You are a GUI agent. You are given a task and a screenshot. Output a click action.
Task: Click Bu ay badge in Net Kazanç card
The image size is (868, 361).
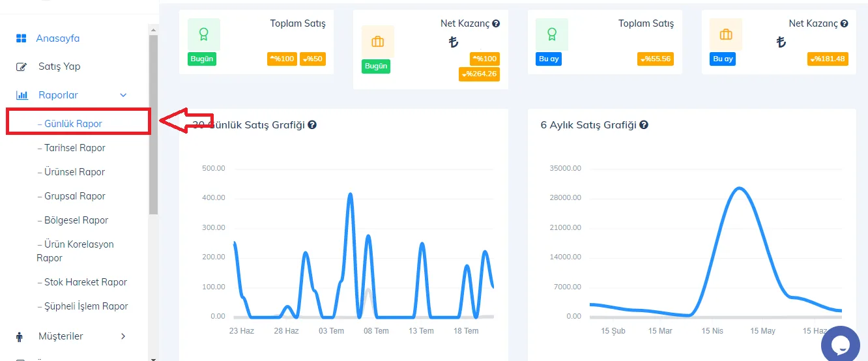(x=723, y=59)
